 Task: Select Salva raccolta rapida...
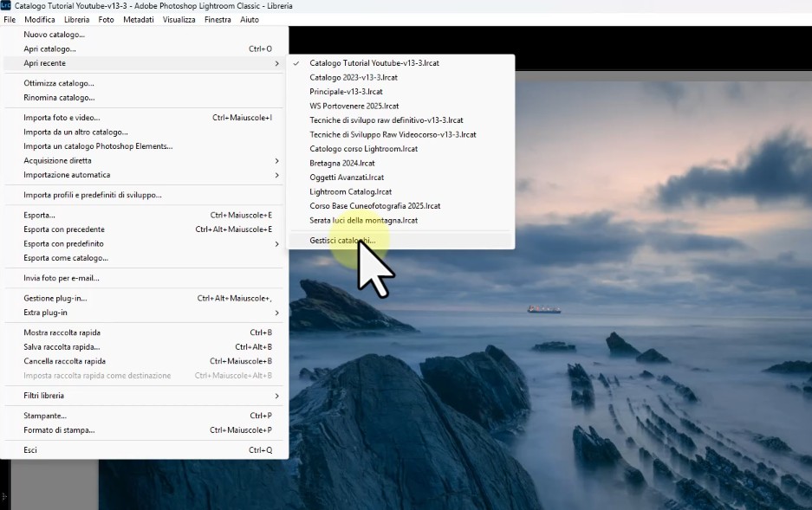pos(144,347)
